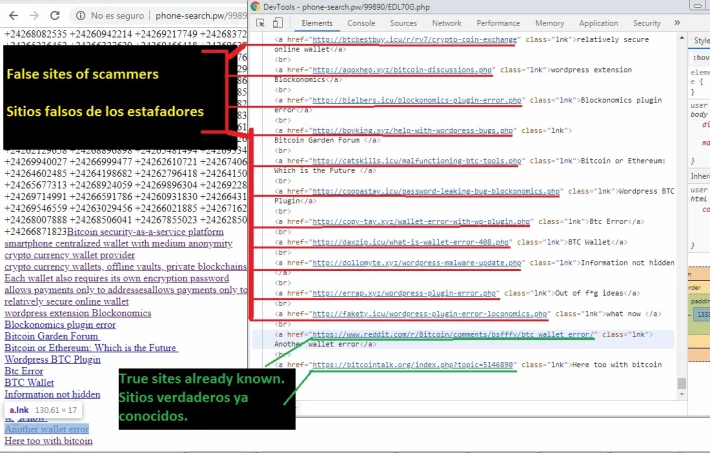Viewport: 710px width, 453px height.
Task: Click phone number +24269714991 on page
Action: [36, 197]
